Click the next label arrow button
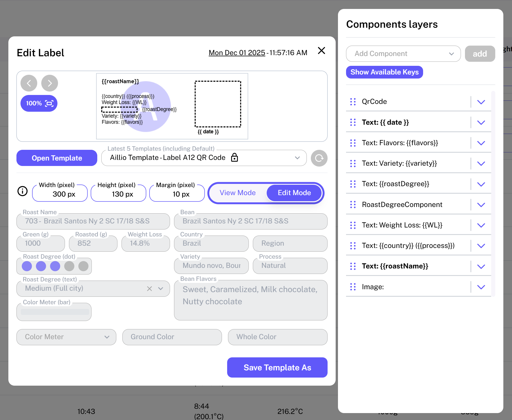 50,83
